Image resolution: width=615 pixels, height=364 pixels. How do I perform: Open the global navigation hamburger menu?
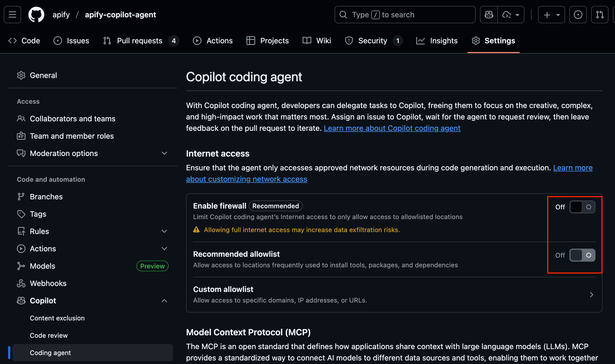point(12,14)
